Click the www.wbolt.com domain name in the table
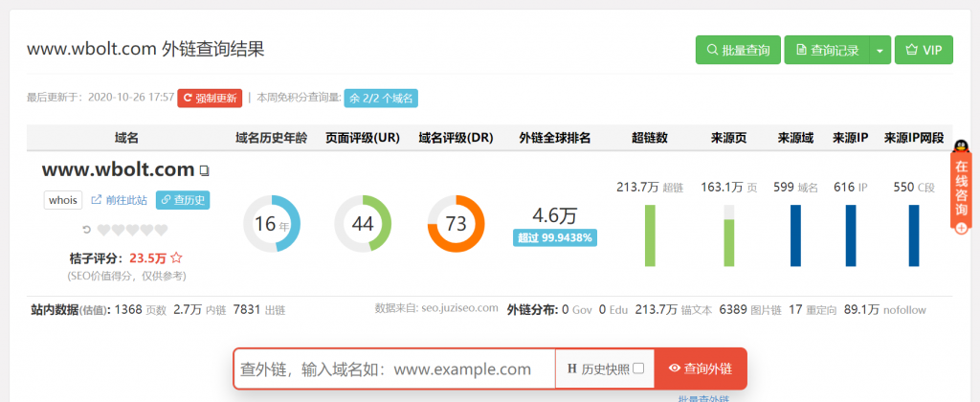980x402 pixels. click(x=118, y=168)
